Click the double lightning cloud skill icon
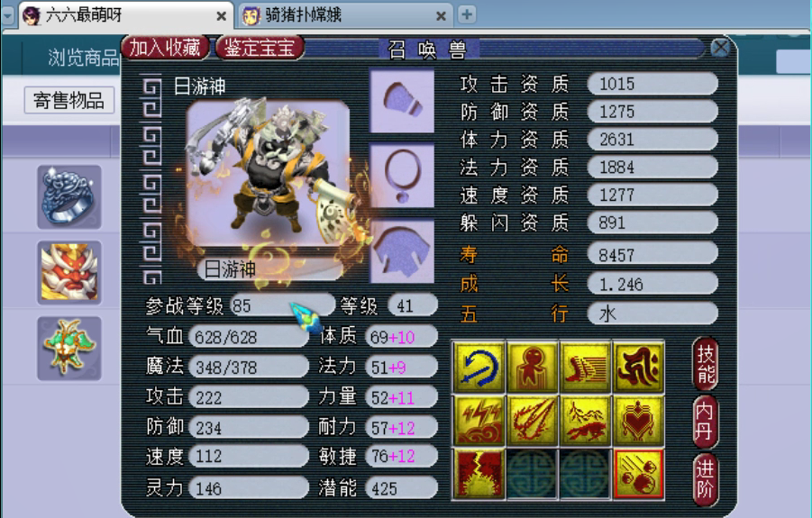Screen dimensions: 812x518 pyautogui.click(x=479, y=420)
